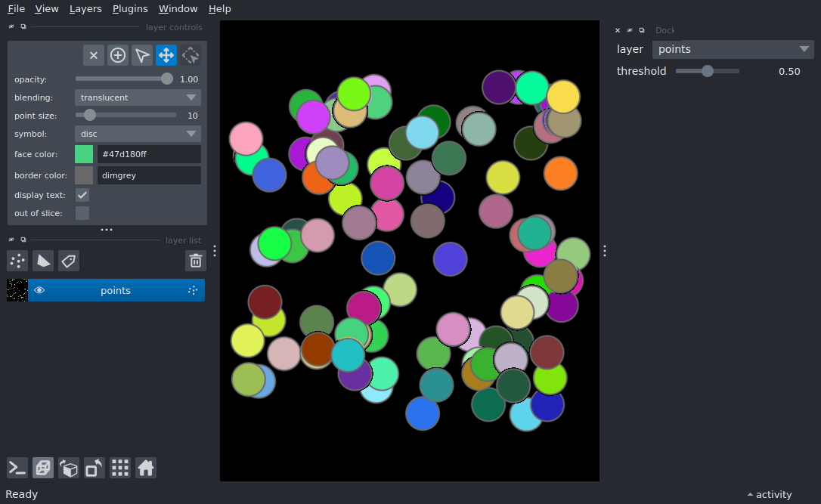Screen dimensions: 821x504
Task: Adjust the threshold slider in the Dock
Action: (x=708, y=71)
